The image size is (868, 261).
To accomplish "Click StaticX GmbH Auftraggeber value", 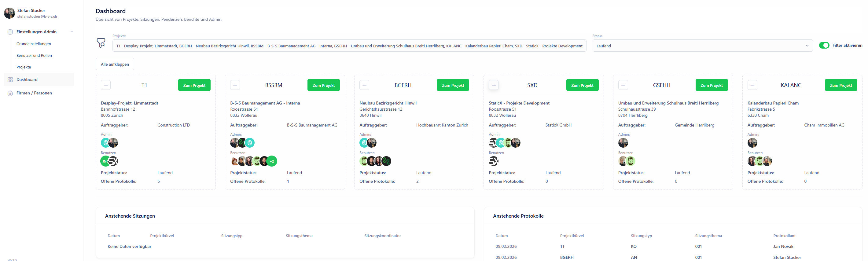I will click(x=558, y=125).
